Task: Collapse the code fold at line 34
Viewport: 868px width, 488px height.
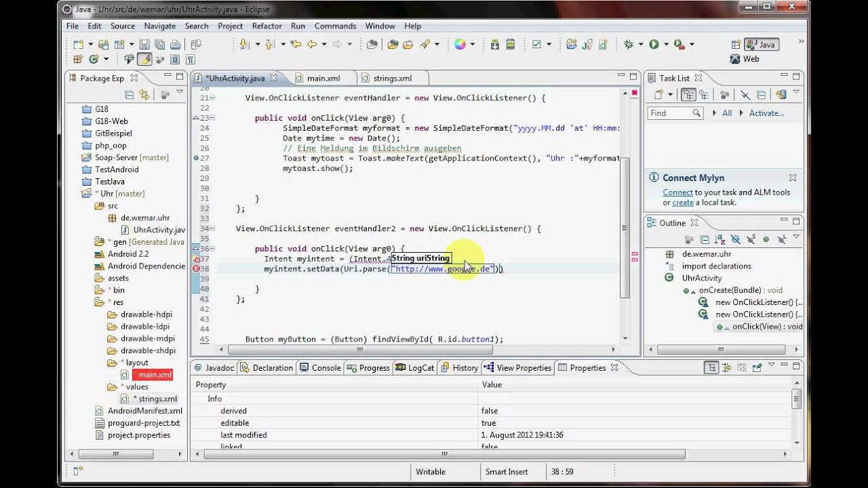Action: 212,228
